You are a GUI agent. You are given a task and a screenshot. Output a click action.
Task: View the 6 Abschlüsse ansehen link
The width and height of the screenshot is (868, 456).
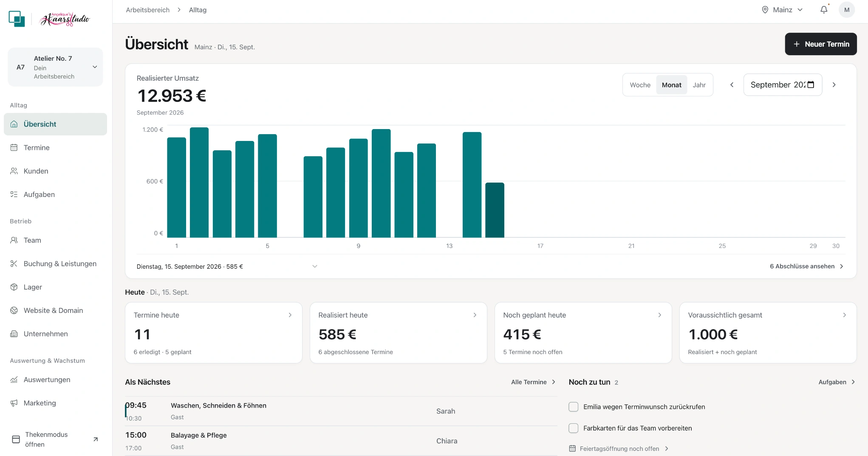pos(807,266)
